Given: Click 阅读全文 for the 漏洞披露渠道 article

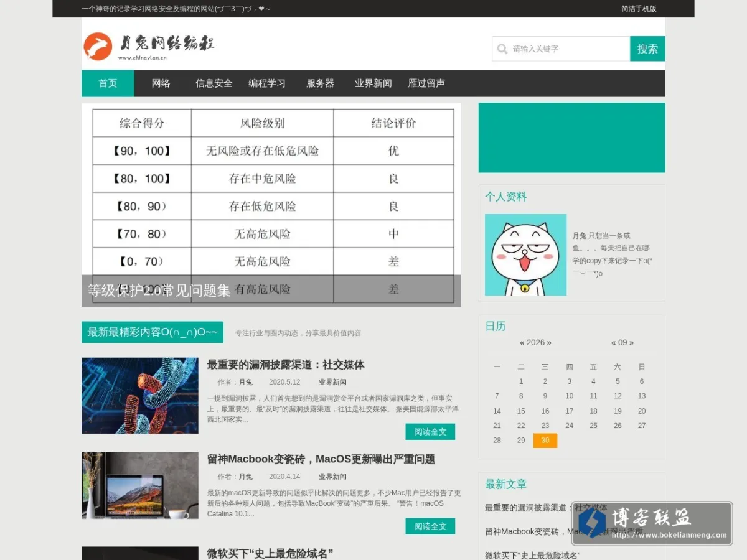Looking at the screenshot, I should click(x=430, y=432).
